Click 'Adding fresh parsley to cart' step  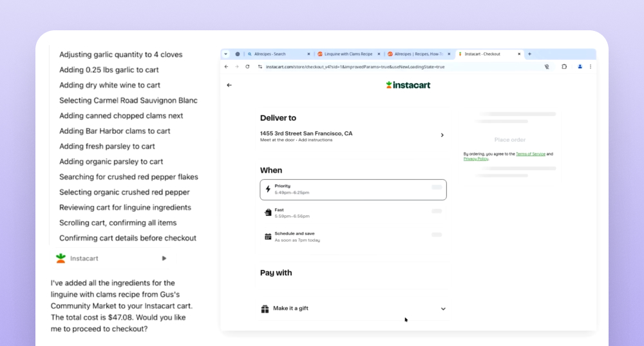107,146
